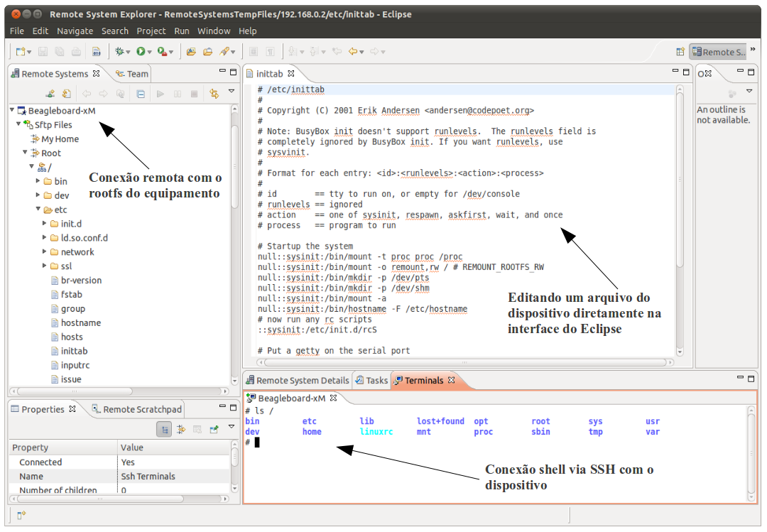The height and width of the screenshot is (532, 767).
Task: Click Show Advanced Properties icon in Properties
Action: [x=181, y=430]
